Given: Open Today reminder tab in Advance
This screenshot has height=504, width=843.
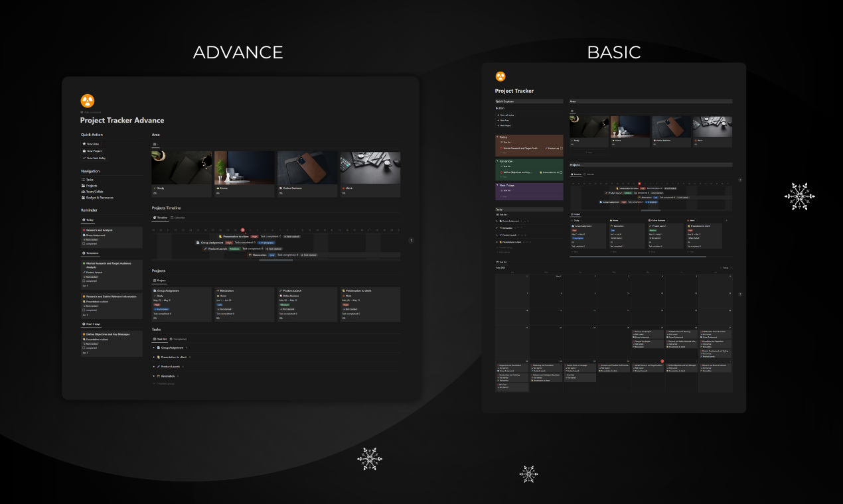Looking at the screenshot, I should pos(88,220).
